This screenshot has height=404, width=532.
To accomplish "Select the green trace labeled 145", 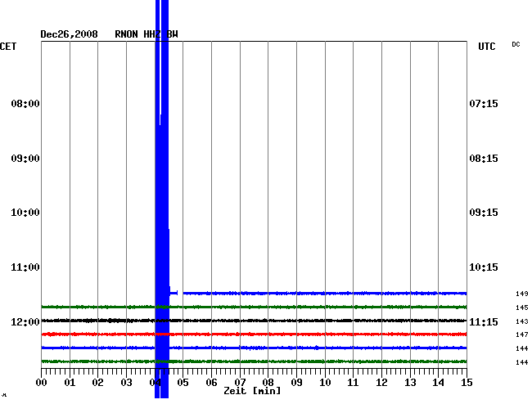I will [254, 307].
